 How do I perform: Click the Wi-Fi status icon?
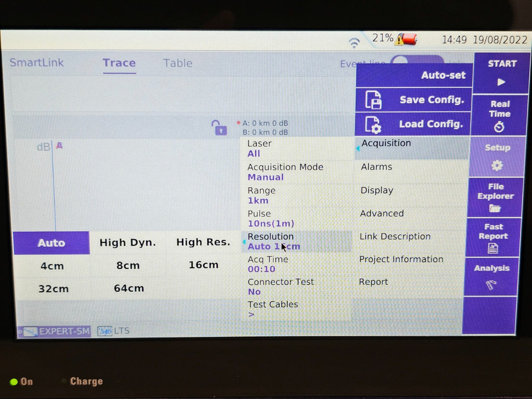click(x=354, y=43)
